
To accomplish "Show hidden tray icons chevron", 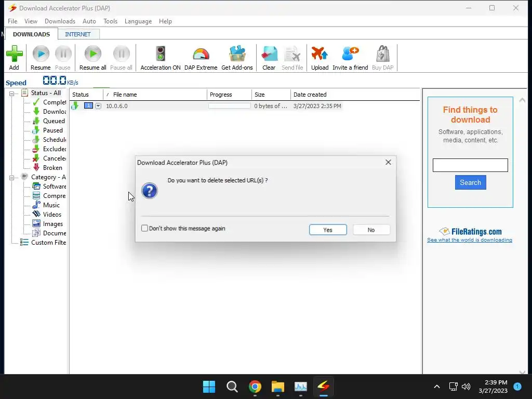I will (x=437, y=387).
